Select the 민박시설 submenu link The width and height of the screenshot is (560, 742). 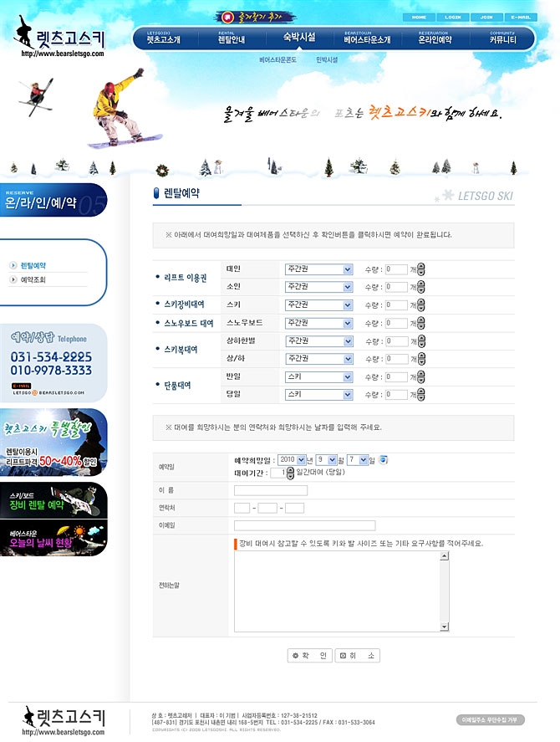pyautogui.click(x=327, y=59)
